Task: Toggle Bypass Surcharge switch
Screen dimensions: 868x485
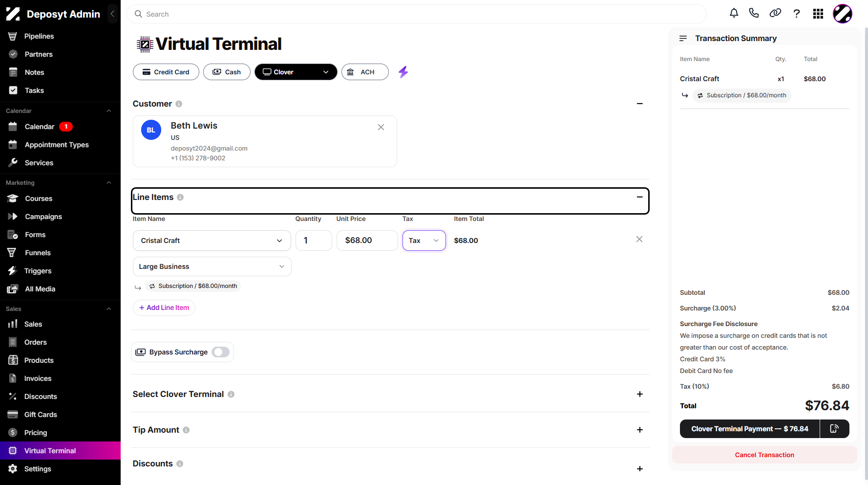Action: [x=221, y=352]
